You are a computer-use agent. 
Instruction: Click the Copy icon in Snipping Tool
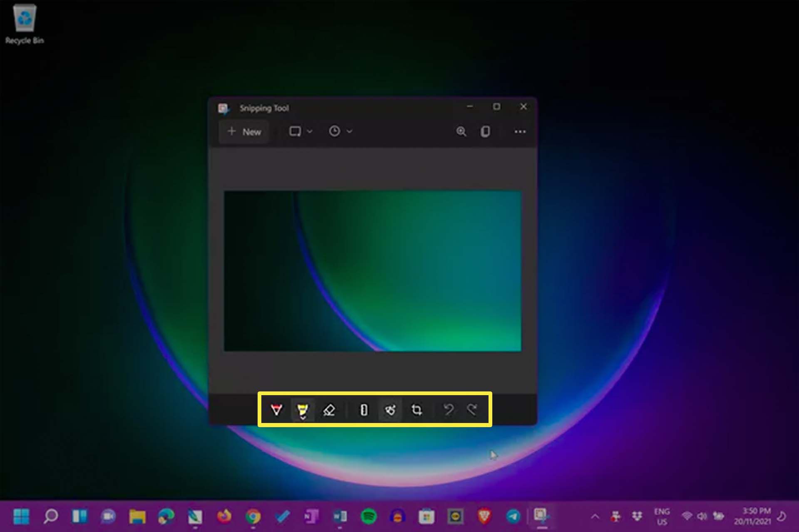(485, 131)
